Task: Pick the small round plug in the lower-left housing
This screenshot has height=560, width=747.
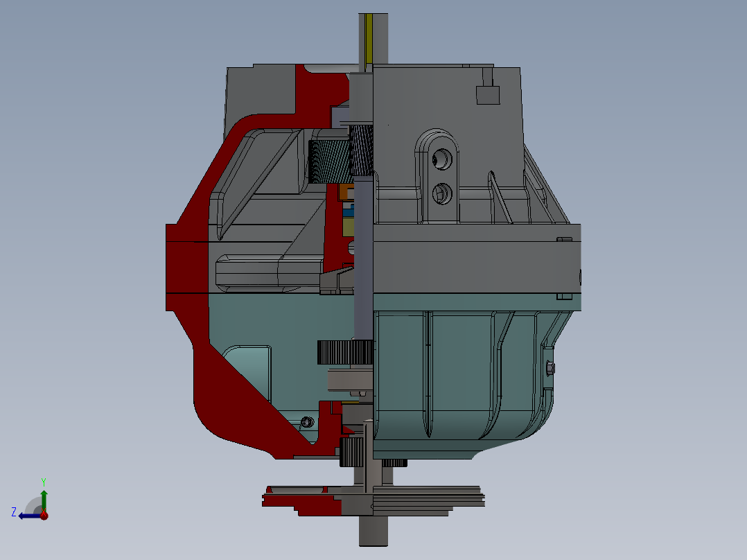Action: 307,422
